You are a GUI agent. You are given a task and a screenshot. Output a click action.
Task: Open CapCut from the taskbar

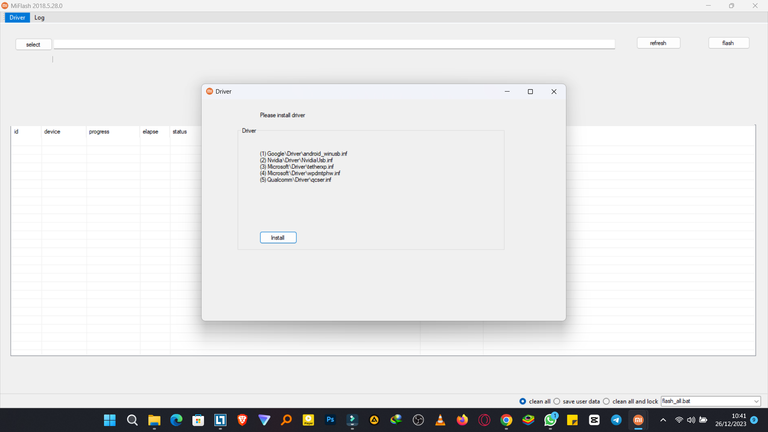point(594,420)
